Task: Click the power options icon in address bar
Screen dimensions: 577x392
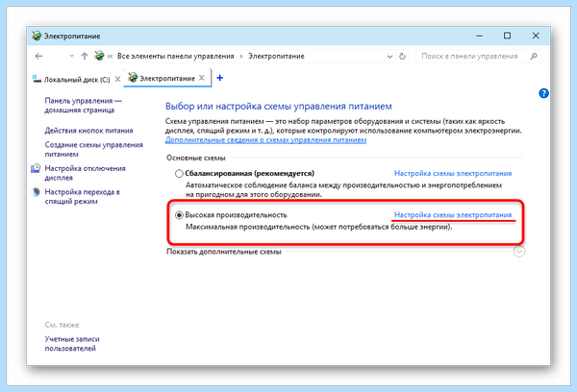Action: point(99,56)
